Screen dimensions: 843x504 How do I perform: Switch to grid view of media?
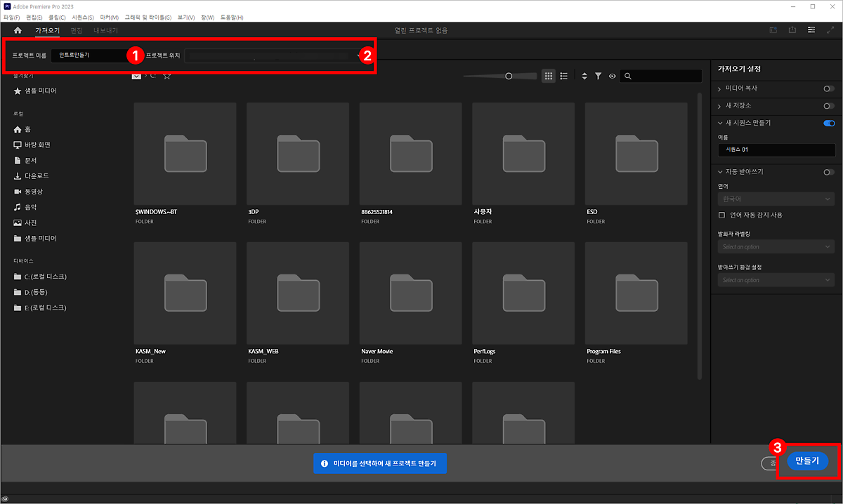[549, 76]
